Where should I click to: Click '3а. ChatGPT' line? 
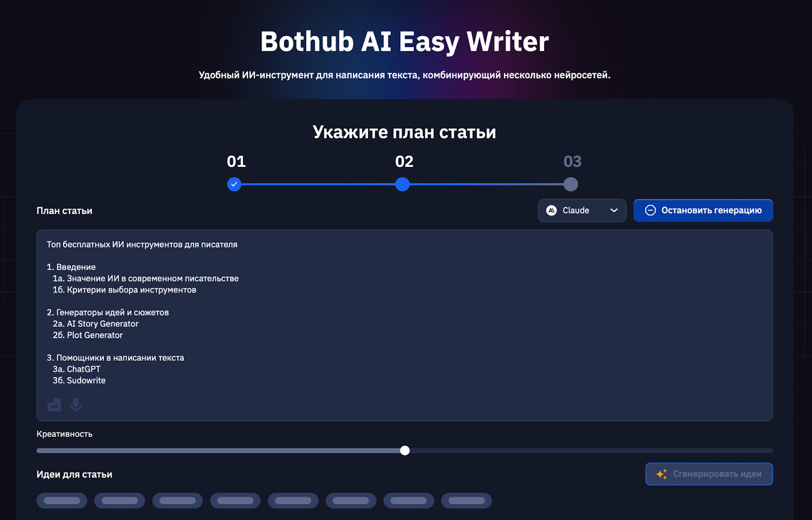[x=77, y=369]
